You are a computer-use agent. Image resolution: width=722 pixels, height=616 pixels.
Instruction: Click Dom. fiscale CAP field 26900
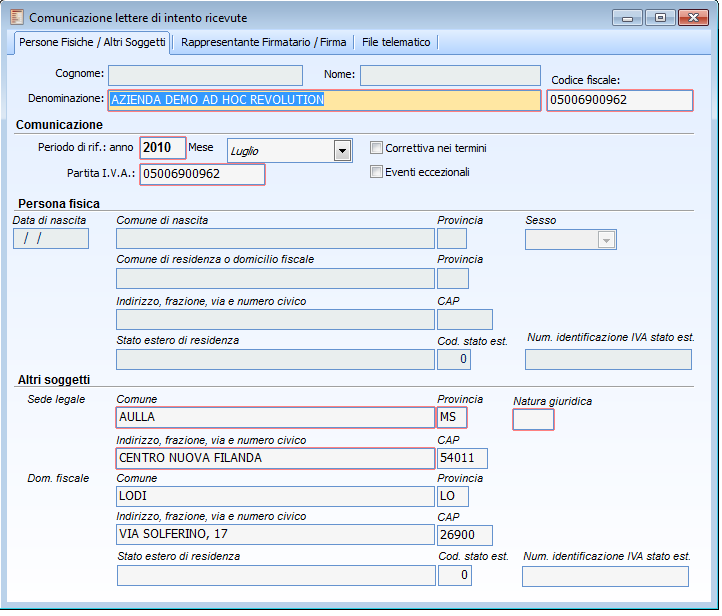click(x=465, y=535)
